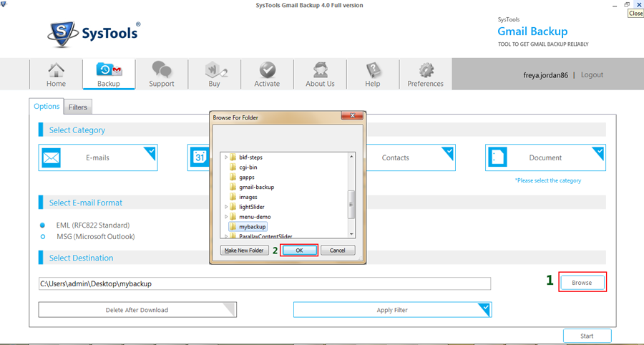
Task: Click the Browse button
Action: tap(582, 283)
